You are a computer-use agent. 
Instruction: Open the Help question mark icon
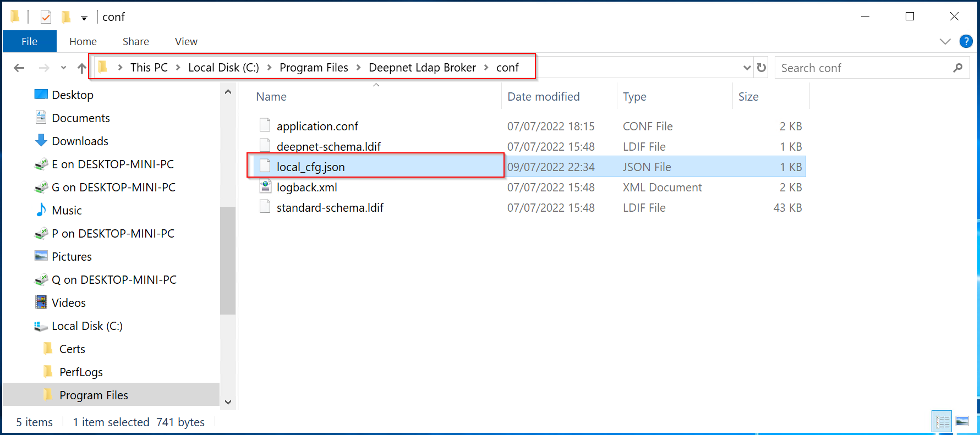point(966,41)
